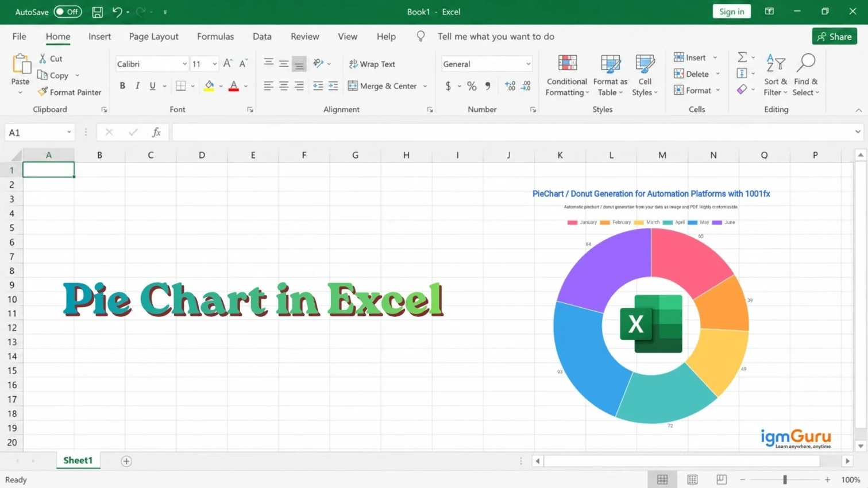
Task: Click the Save icon in title bar
Action: point(98,11)
